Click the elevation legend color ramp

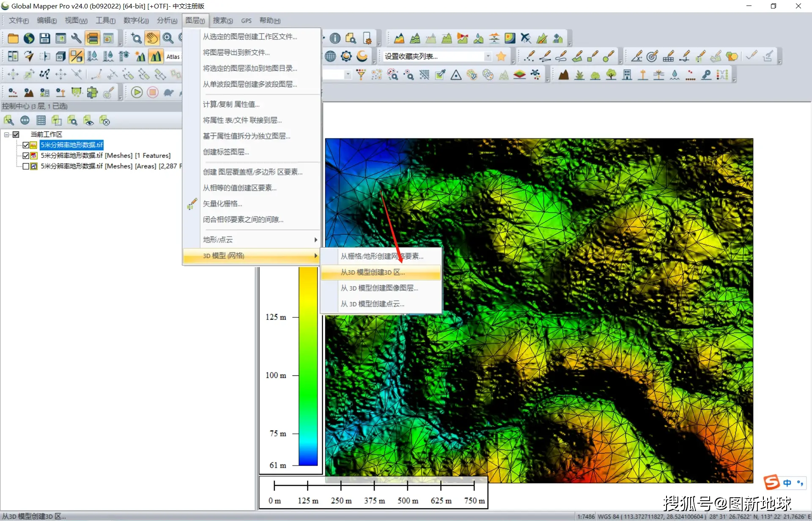pyautogui.click(x=308, y=366)
